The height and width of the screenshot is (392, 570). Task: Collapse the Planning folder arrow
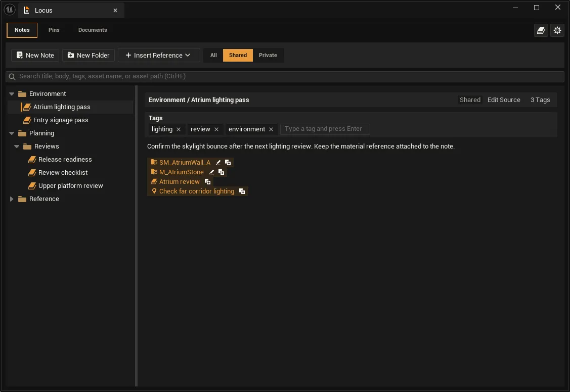12,133
